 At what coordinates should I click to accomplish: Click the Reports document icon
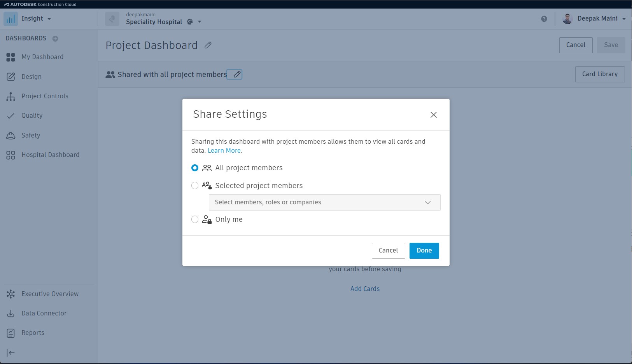click(x=11, y=333)
